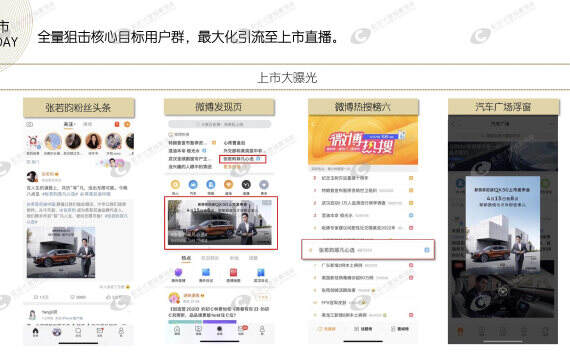Tap yellow round icon on discover page
Screen dimensions: 570x360
pos(175,184)
